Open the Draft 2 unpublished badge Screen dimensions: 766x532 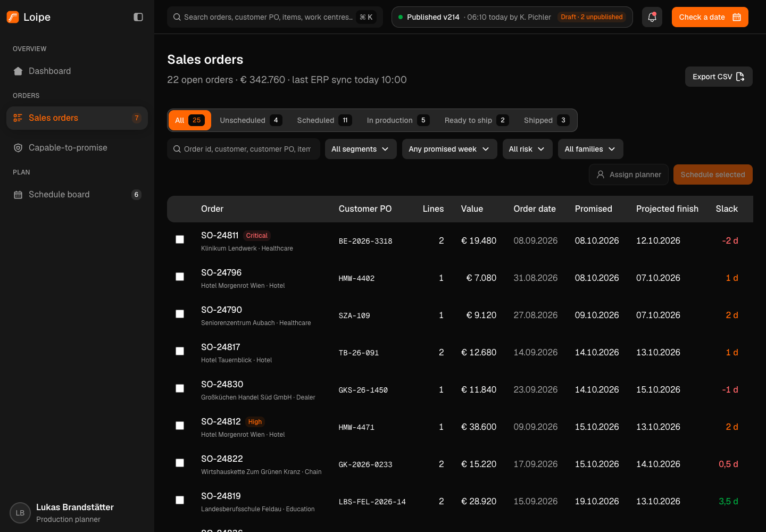[592, 17]
